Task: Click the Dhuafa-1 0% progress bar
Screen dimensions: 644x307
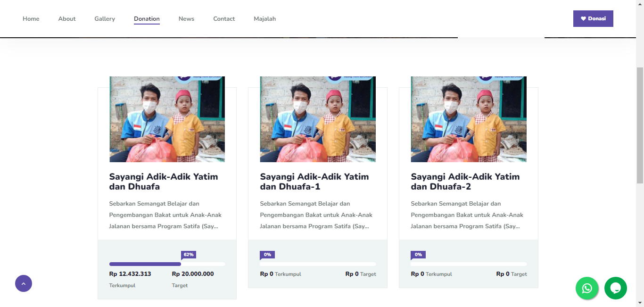Action: pos(318,264)
